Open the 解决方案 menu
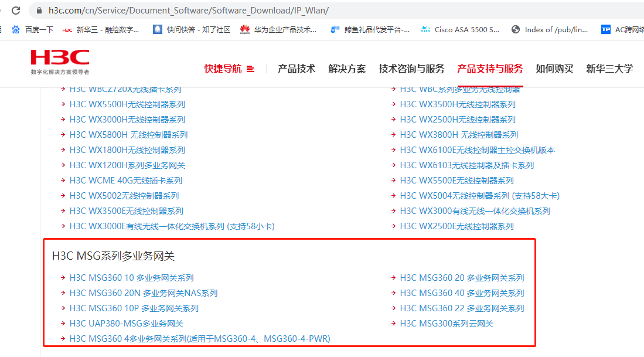644x357 pixels. pos(347,69)
